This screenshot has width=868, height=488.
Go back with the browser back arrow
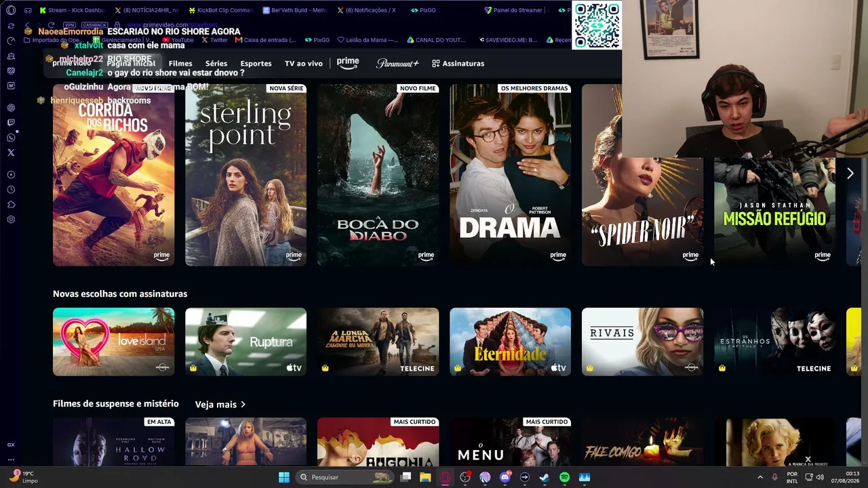(x=27, y=25)
